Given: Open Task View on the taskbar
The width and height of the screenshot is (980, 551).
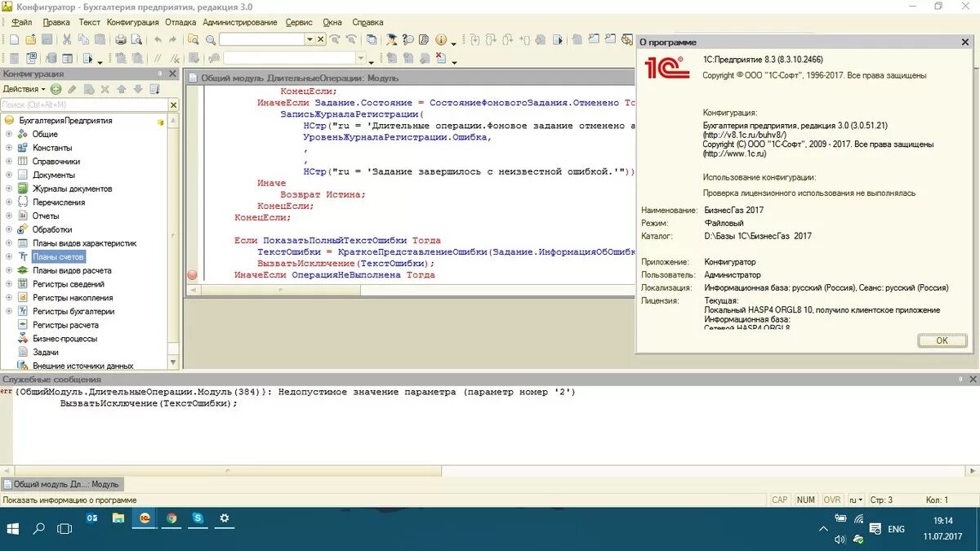Looking at the screenshot, I should pyautogui.click(x=64, y=528).
